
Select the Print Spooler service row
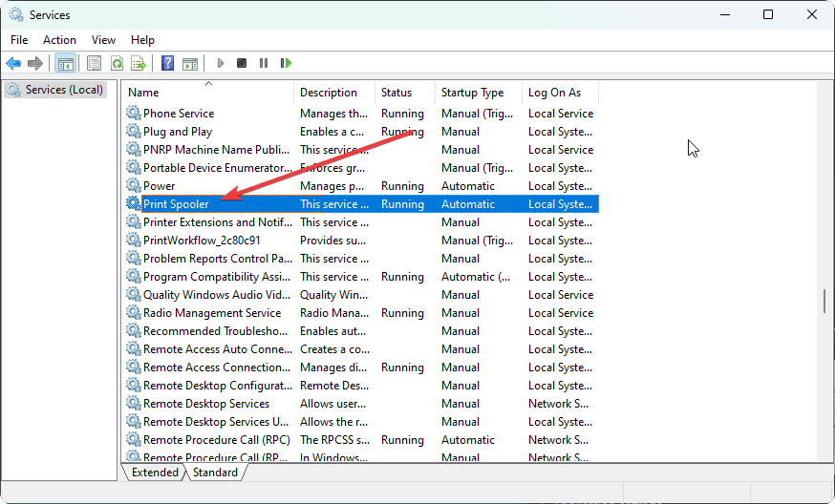coord(176,204)
